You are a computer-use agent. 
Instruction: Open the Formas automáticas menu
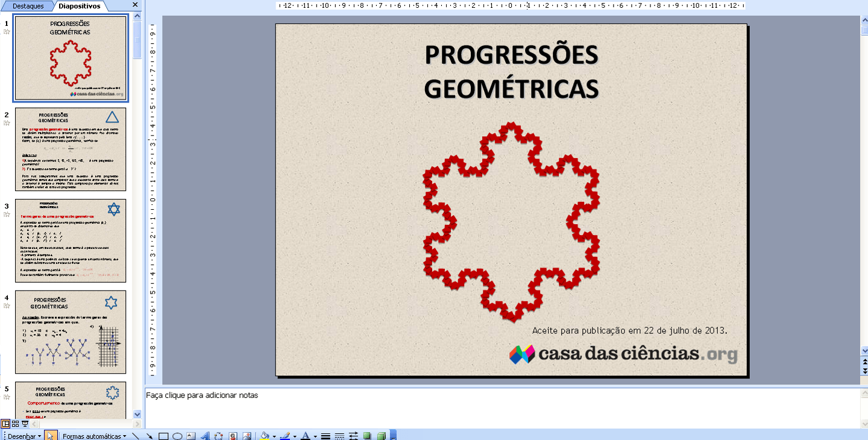94,436
